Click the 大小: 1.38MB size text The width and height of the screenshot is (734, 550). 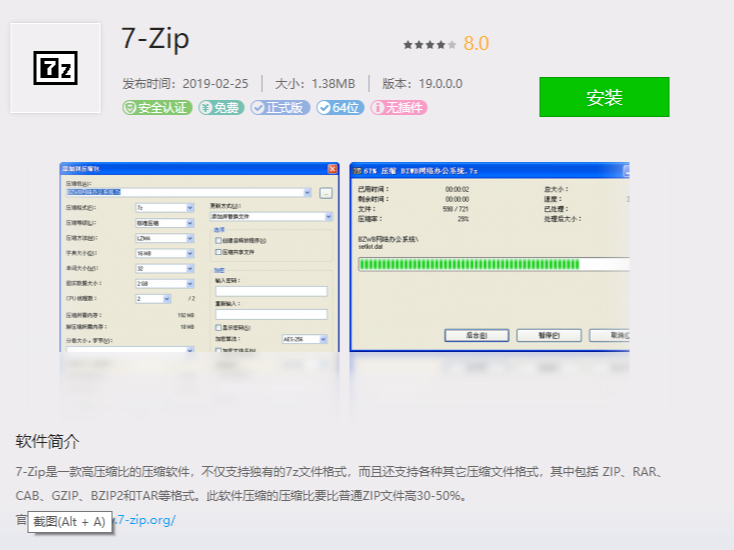(x=315, y=84)
